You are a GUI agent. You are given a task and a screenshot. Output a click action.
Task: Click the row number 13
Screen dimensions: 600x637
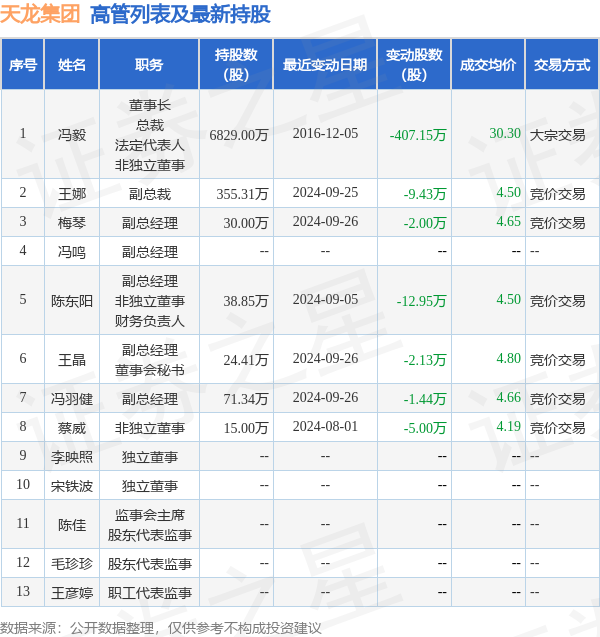click(23, 592)
